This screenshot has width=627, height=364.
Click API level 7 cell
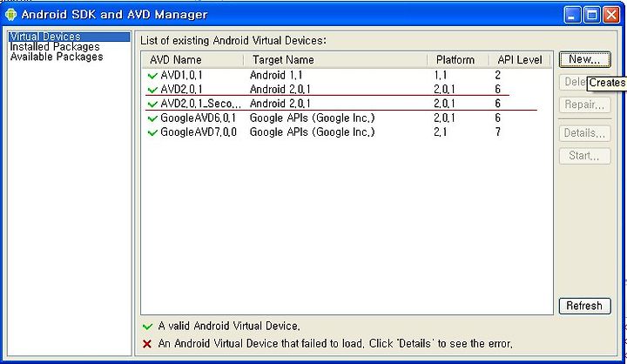click(x=498, y=132)
